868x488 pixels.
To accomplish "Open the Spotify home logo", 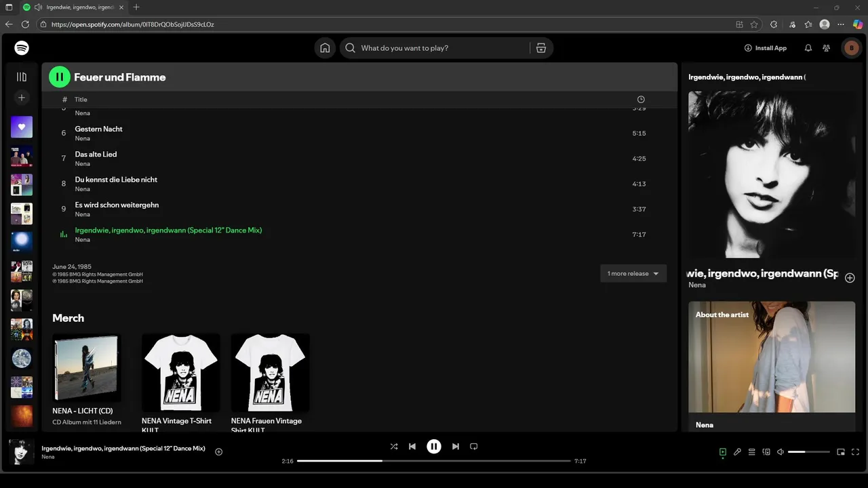I will [x=22, y=48].
